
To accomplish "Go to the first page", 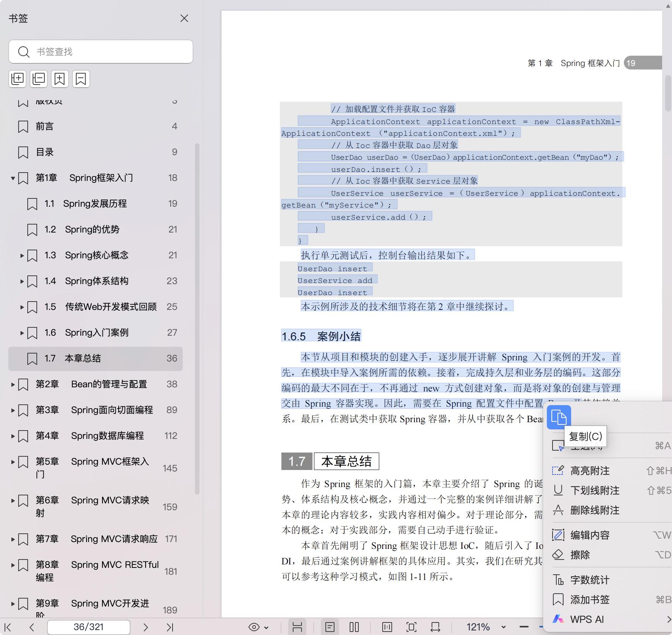I will (x=8, y=627).
